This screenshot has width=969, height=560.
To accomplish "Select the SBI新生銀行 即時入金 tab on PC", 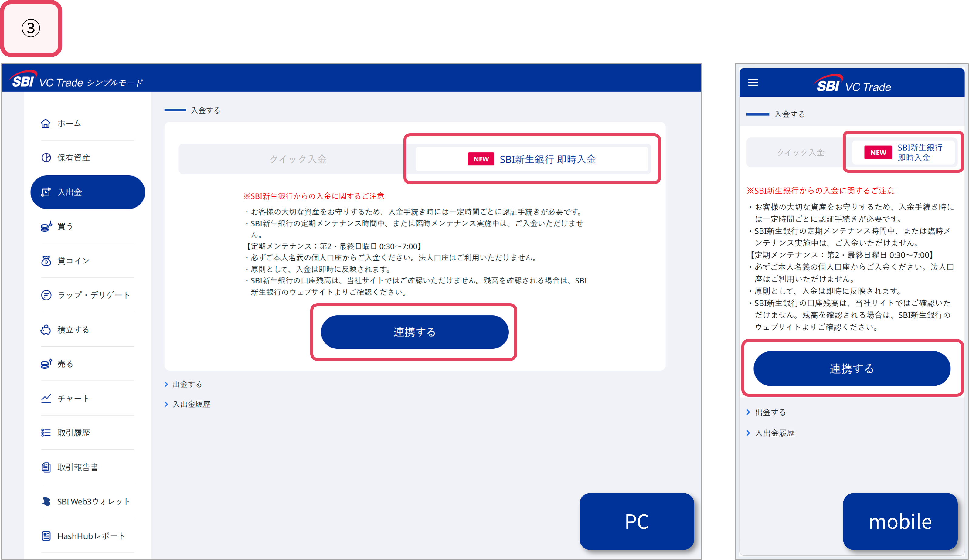I will coord(532,159).
